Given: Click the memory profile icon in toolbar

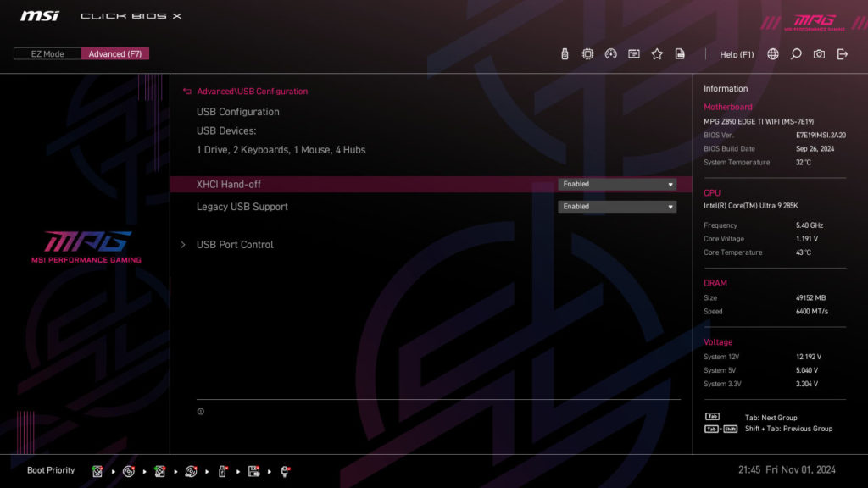Looking at the screenshot, I should 633,53.
